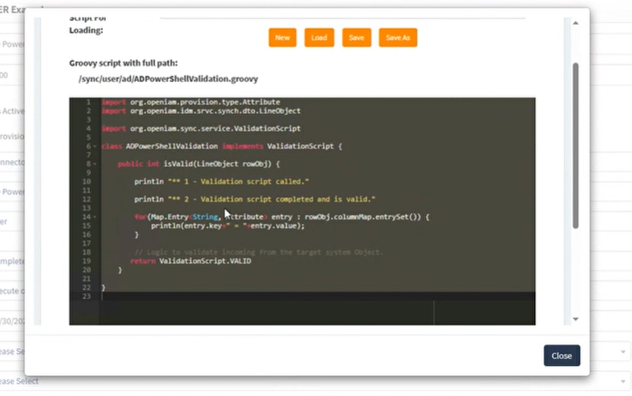Click line 1 import Attribute statement

click(191, 102)
